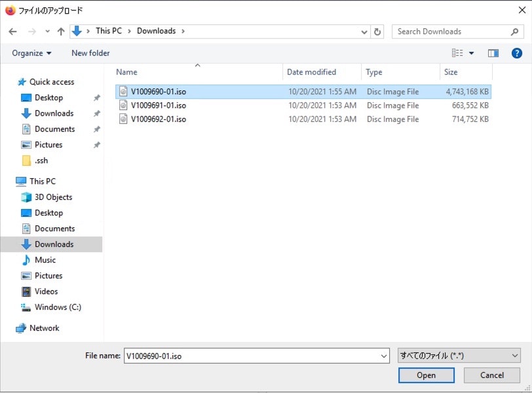This screenshot has width=532, height=393.
Task: Open 3D Objects in navigation pane
Action: pyautogui.click(x=53, y=197)
